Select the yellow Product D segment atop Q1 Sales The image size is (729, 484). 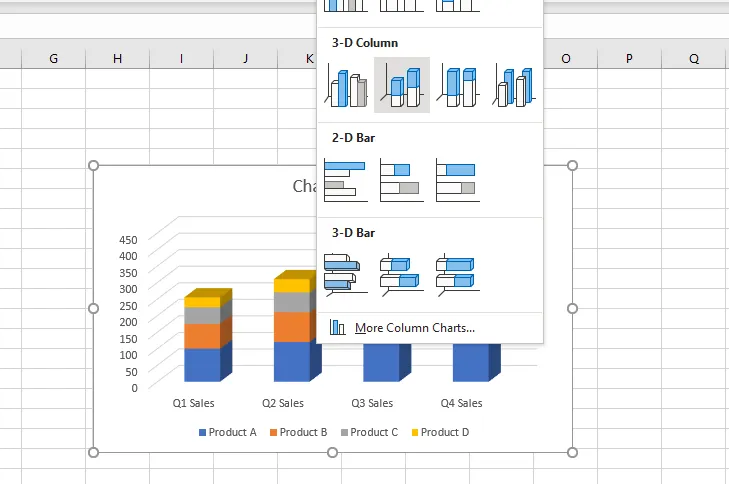(202, 302)
